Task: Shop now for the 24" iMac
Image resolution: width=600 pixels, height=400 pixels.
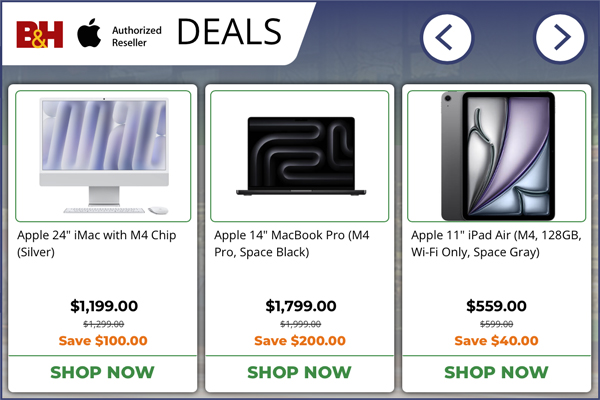Action: tap(103, 372)
